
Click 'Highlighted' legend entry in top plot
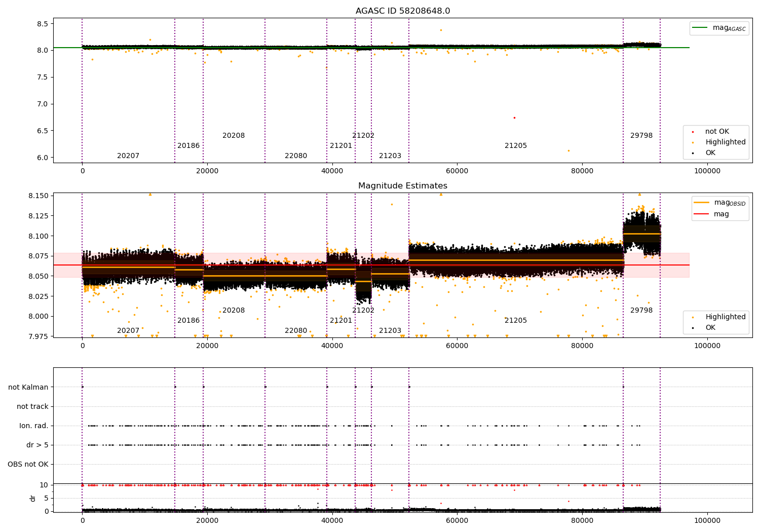[726, 142]
